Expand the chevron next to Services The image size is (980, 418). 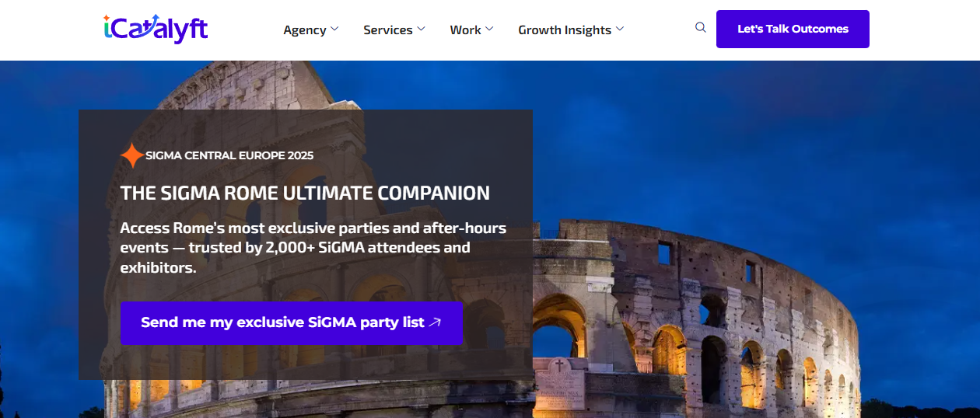(421, 29)
